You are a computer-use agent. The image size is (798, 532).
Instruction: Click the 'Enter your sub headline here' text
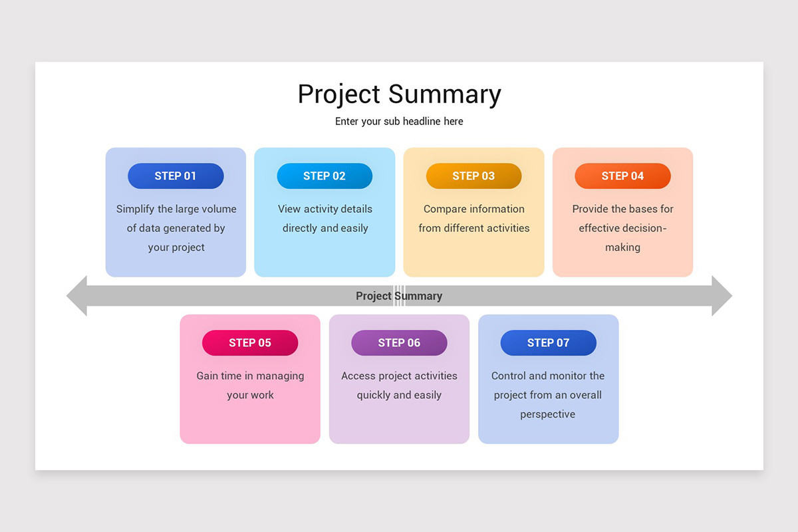click(x=399, y=122)
